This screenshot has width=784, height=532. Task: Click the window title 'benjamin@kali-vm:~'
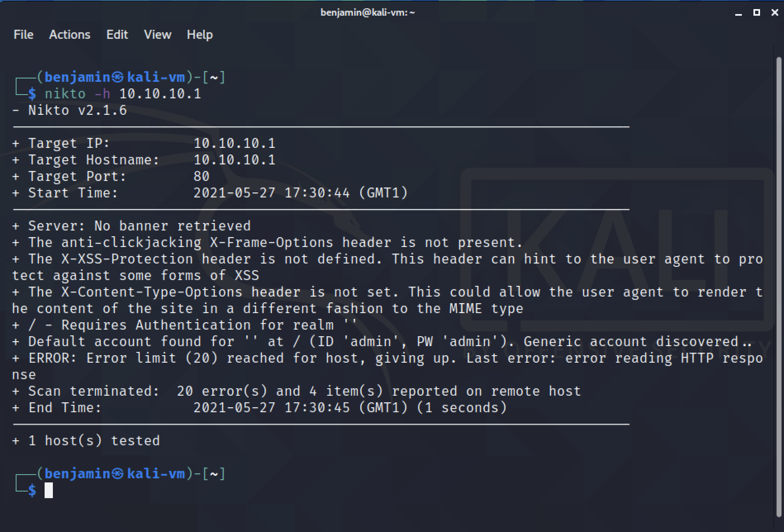pos(368,12)
